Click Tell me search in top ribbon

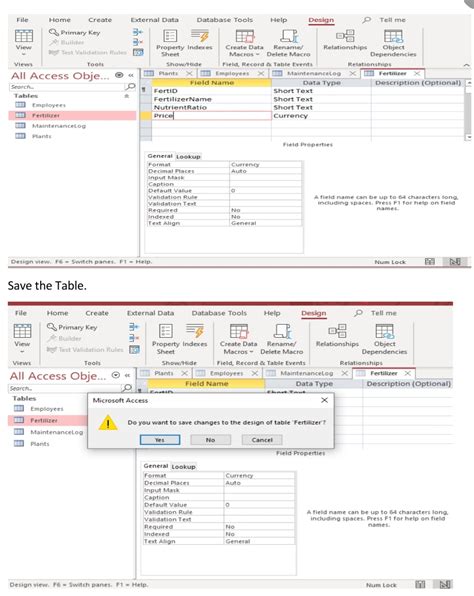[x=384, y=20]
